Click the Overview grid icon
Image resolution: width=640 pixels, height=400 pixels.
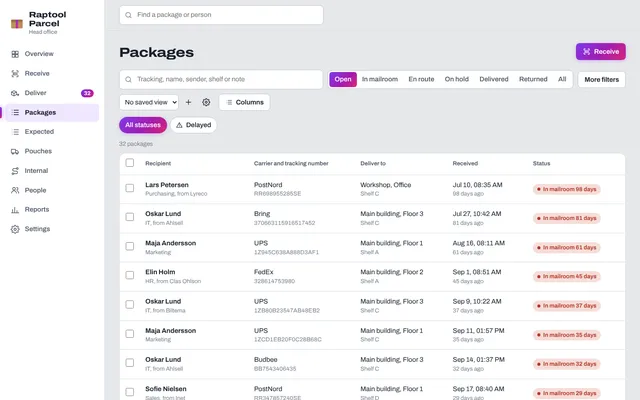15,54
